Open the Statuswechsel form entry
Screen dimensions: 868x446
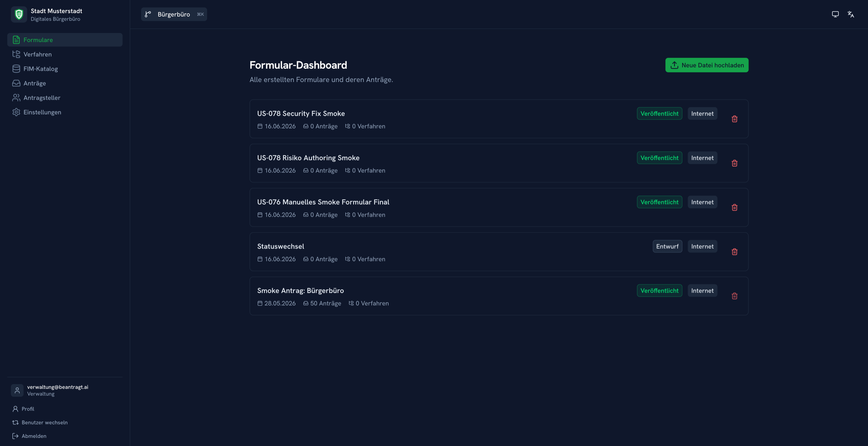click(499, 252)
